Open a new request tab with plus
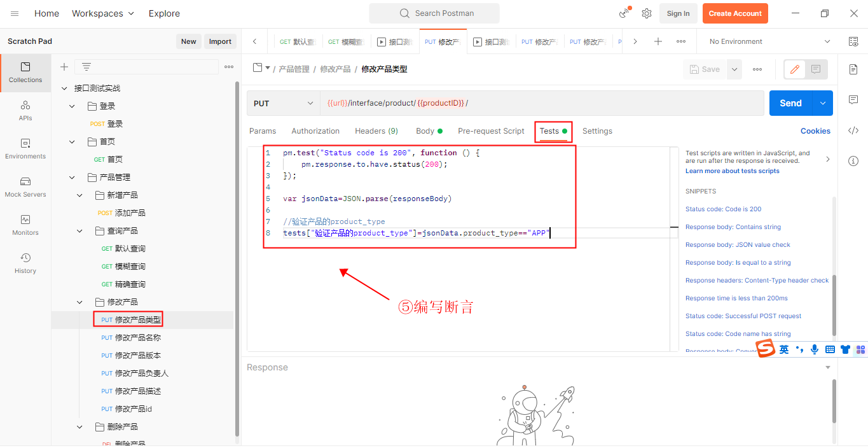 (658, 41)
